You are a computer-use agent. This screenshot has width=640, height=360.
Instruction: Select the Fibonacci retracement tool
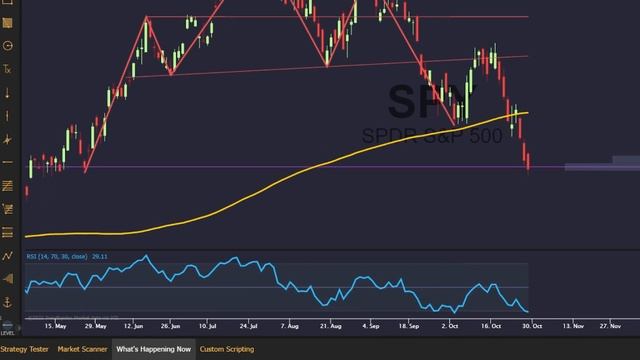pos(7,186)
